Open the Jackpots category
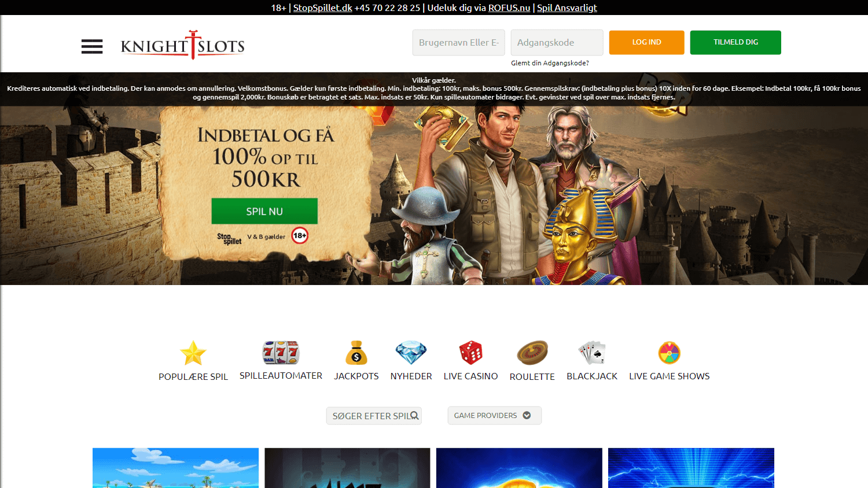Image resolution: width=868 pixels, height=488 pixels. [x=356, y=376]
